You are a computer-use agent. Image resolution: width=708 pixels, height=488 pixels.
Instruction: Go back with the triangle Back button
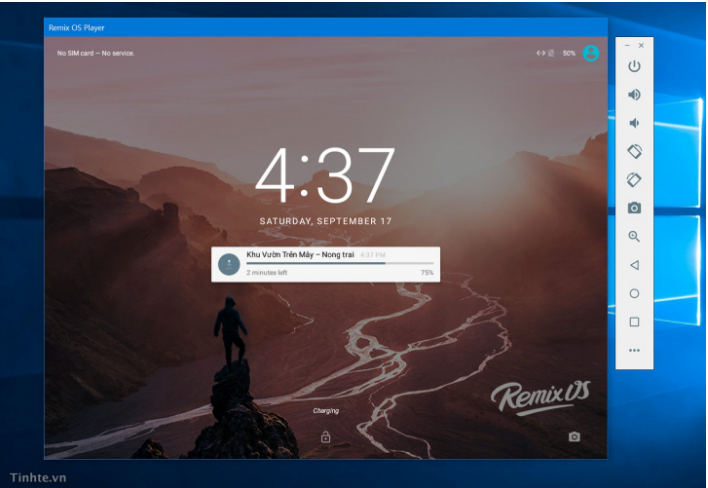(x=634, y=265)
